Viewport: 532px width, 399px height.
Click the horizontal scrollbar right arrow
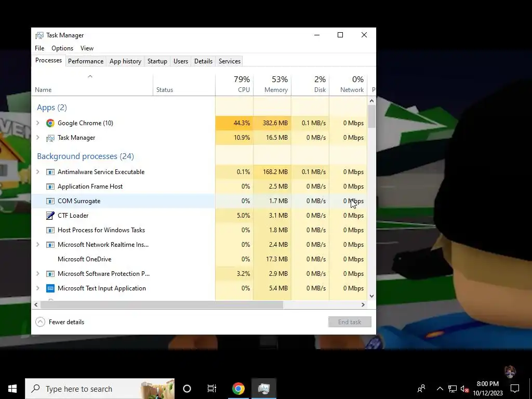(363, 304)
